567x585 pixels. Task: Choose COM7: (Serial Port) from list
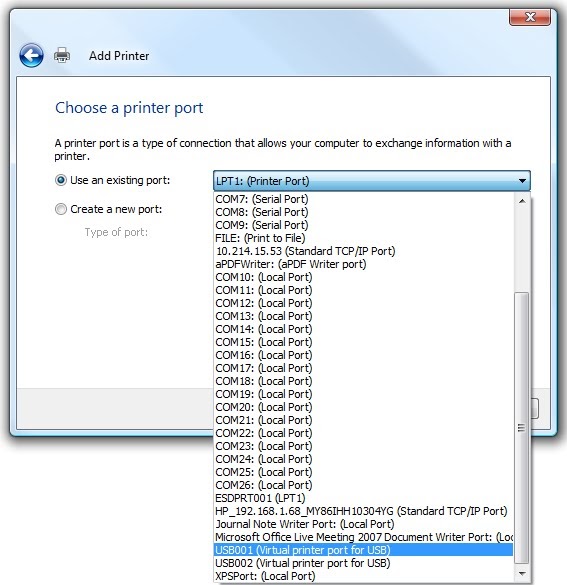(364, 199)
